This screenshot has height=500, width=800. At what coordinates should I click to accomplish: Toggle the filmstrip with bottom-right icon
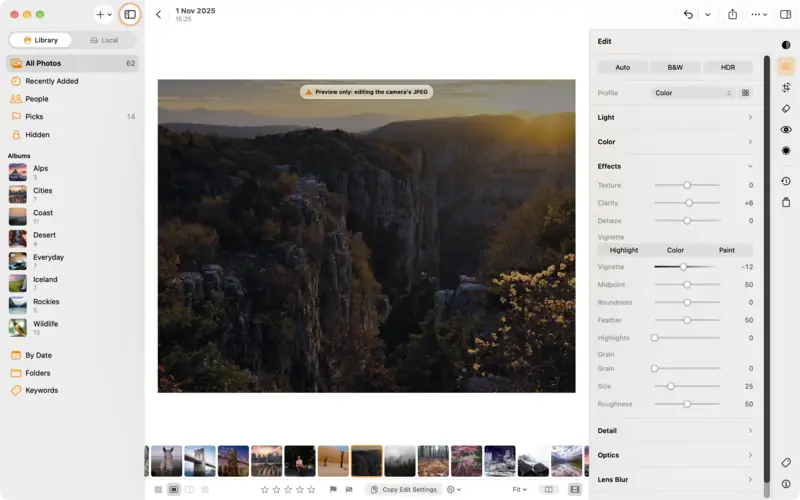[575, 490]
